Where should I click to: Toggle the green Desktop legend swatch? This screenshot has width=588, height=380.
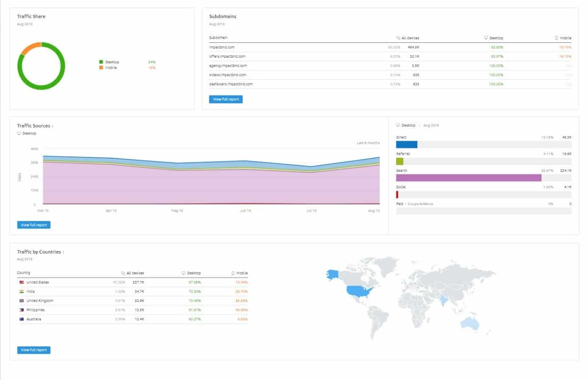point(101,62)
